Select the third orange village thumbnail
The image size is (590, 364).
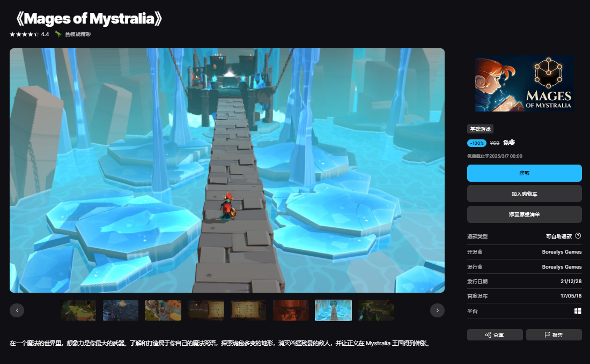tap(163, 310)
